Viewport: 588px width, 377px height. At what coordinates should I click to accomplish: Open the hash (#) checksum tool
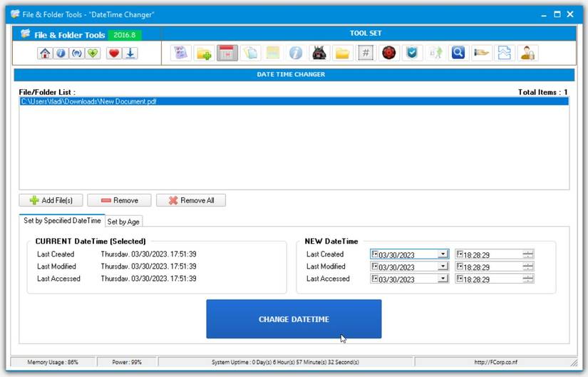[366, 53]
